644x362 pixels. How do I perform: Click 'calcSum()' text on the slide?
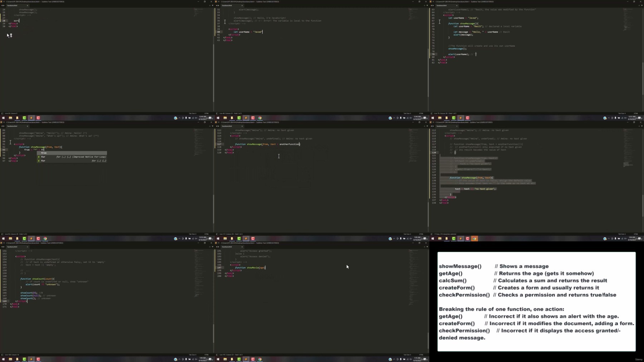[x=453, y=280]
